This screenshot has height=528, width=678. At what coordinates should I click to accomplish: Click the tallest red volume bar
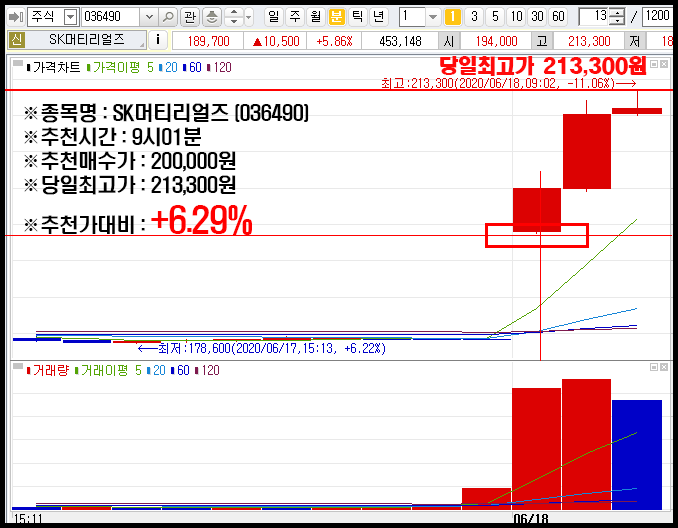tap(586, 444)
